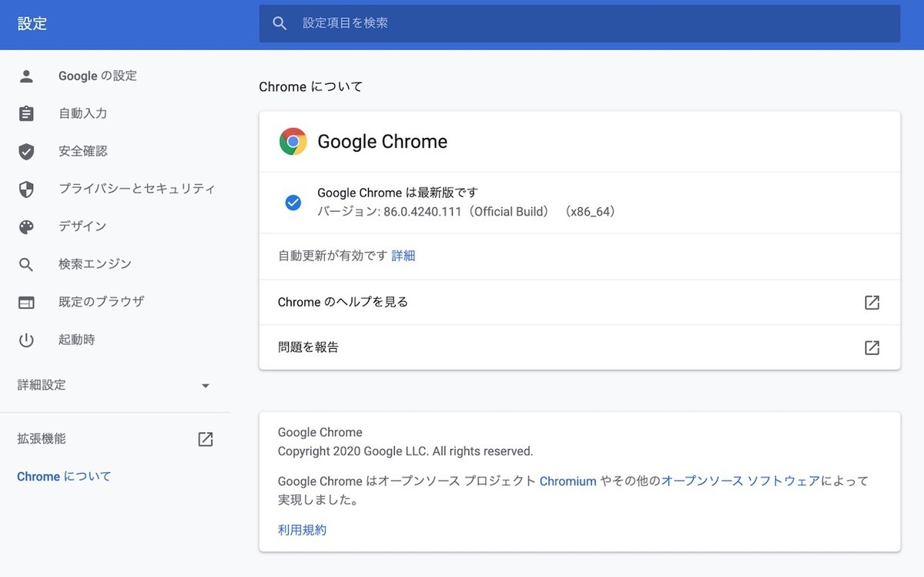Click the power icon for 起動時
This screenshot has width=924, height=577.
point(26,340)
